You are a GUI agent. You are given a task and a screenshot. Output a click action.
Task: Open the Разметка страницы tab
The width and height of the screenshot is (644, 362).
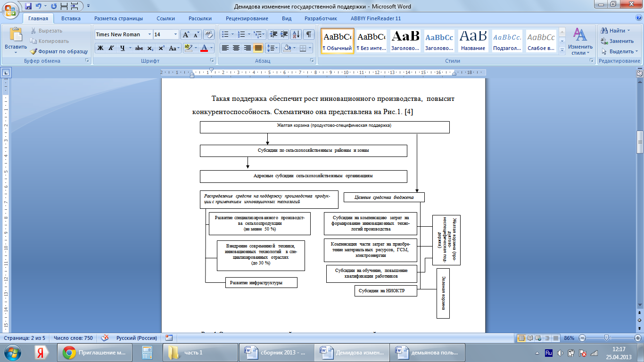click(118, 18)
